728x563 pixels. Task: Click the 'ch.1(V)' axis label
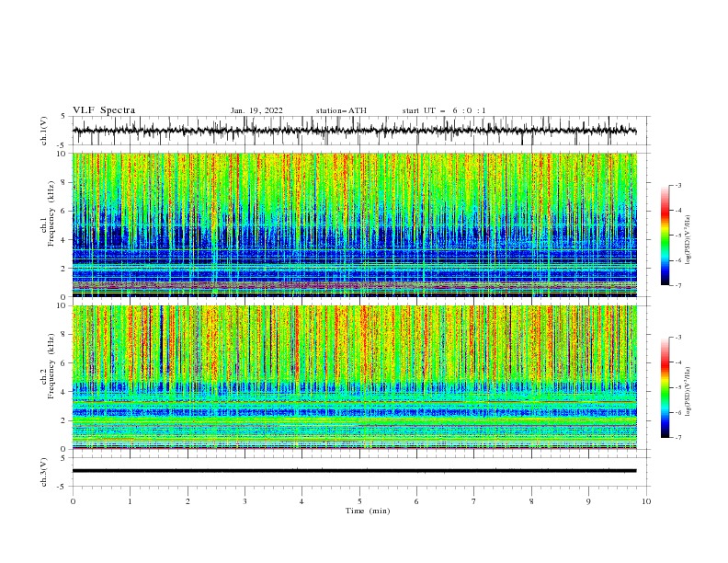click(44, 131)
